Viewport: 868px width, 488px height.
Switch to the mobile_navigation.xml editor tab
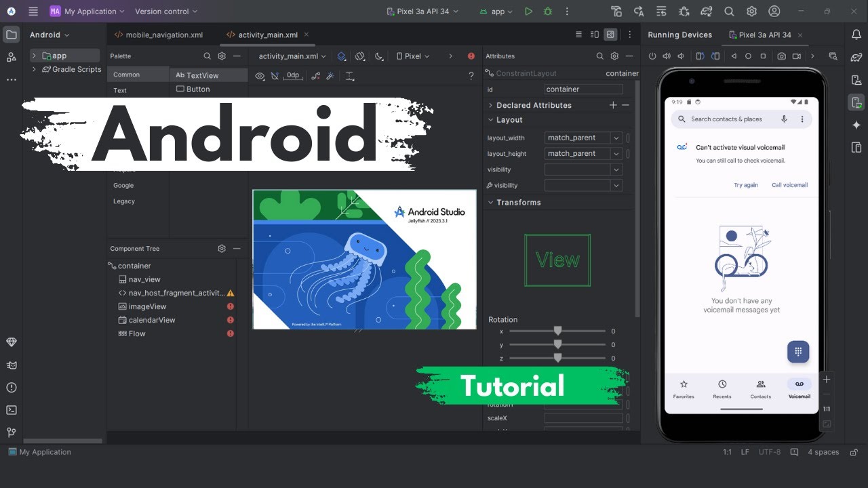pyautogui.click(x=159, y=35)
